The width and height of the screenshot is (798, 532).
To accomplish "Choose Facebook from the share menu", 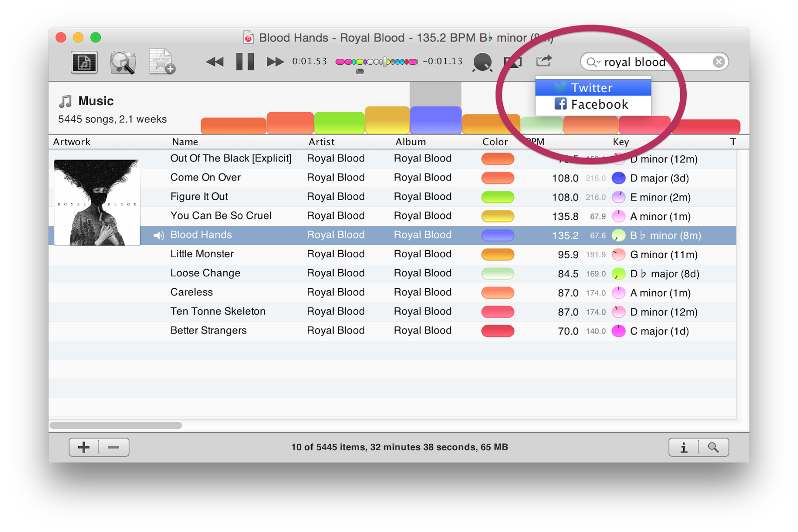I will (593, 104).
